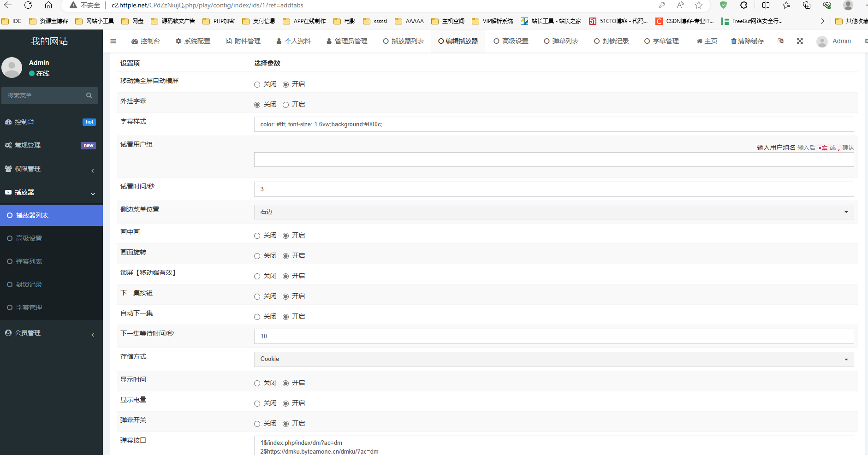Viewport: 868px width, 455px height.
Task: Set 画中画 to 关闭
Action: [257, 236]
